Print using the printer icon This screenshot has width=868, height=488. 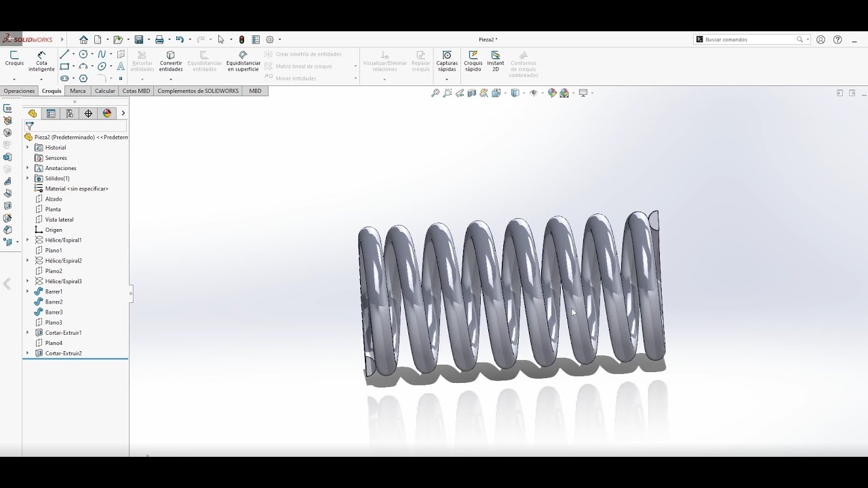159,39
